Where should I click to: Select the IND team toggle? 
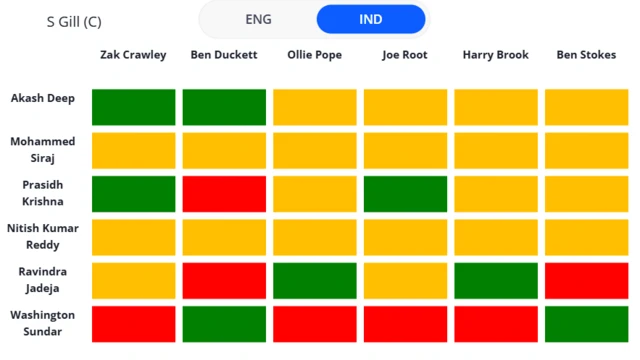click(x=371, y=19)
